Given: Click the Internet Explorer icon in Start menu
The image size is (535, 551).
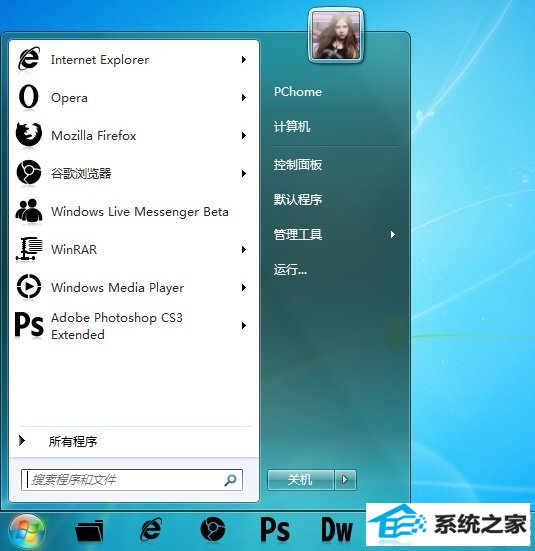Looking at the screenshot, I should (29, 59).
